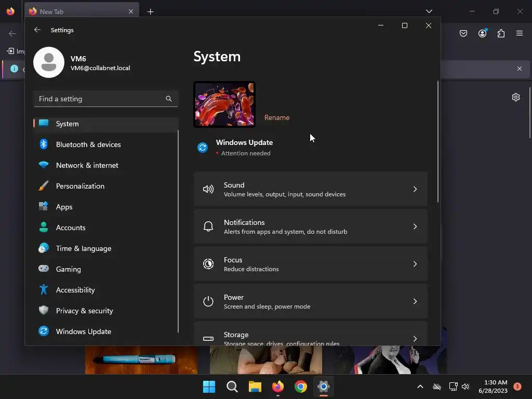
Task: Expand Storage settings chevron
Action: point(415,339)
